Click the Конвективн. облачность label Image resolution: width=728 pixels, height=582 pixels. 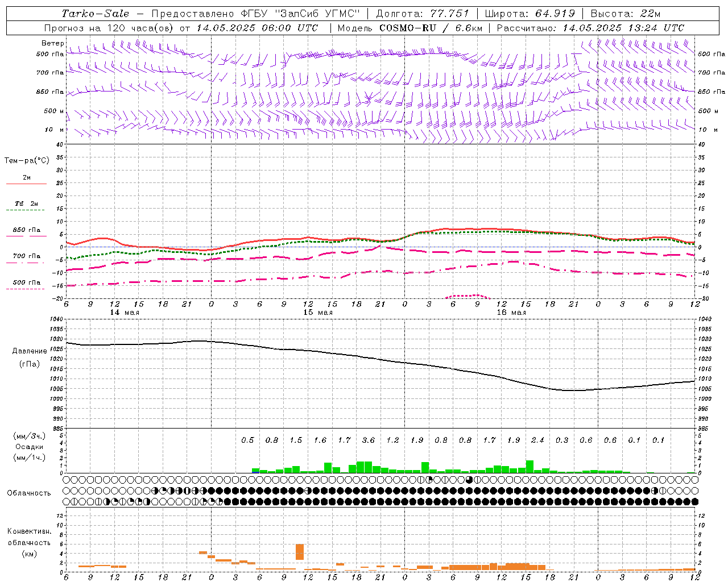click(29, 537)
